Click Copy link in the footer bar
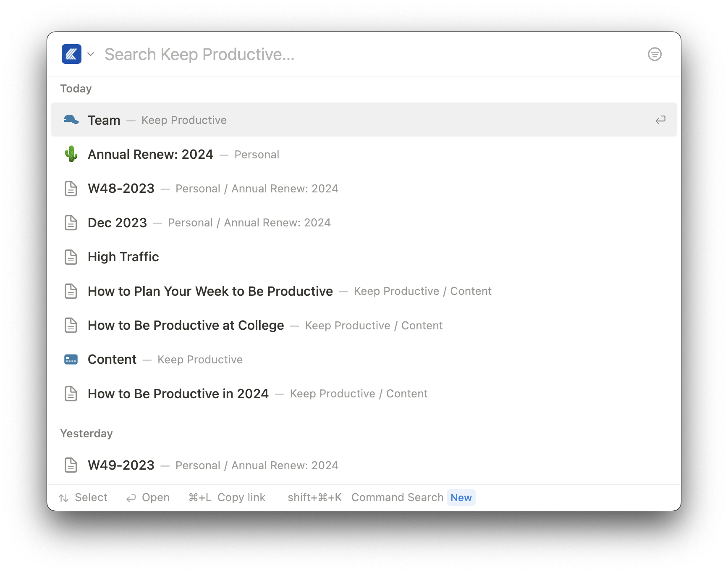This screenshot has width=728, height=573. (241, 497)
